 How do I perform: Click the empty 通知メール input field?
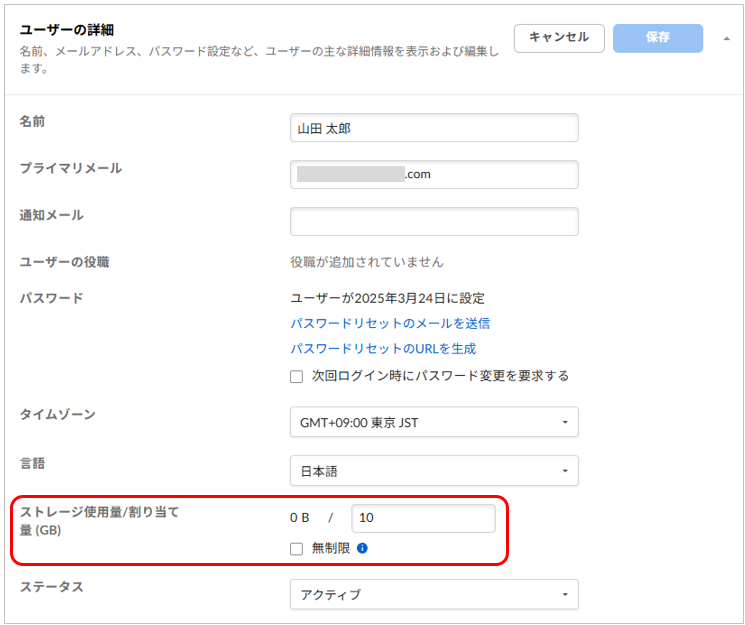pos(433,221)
